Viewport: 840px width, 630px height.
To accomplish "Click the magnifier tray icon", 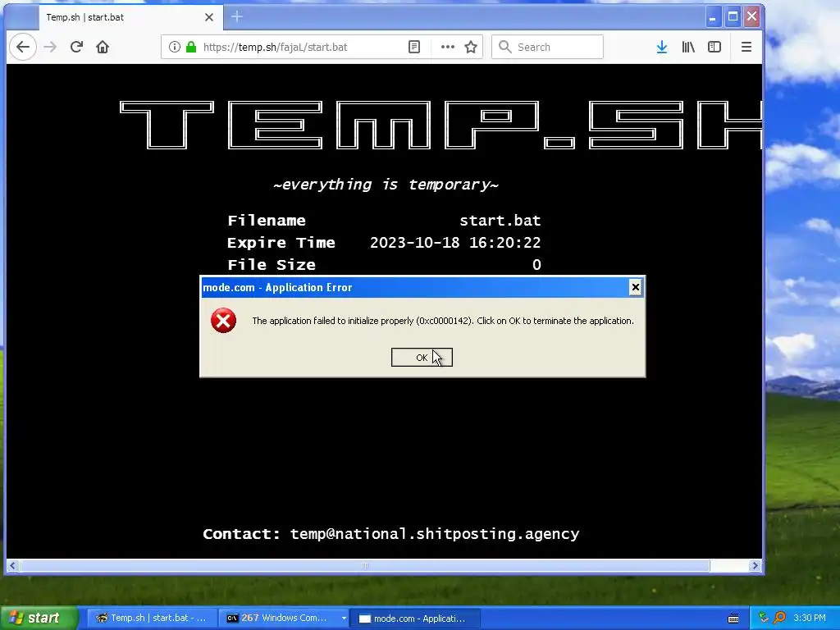I will tap(779, 618).
